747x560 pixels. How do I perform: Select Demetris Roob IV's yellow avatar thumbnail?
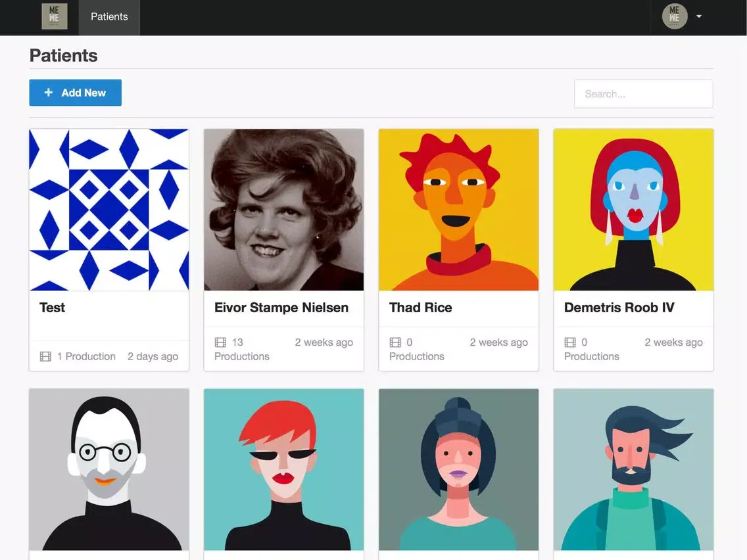click(634, 210)
